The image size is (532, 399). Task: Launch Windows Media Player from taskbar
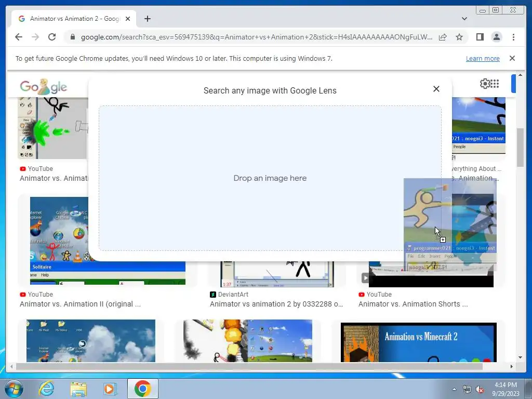click(x=110, y=389)
